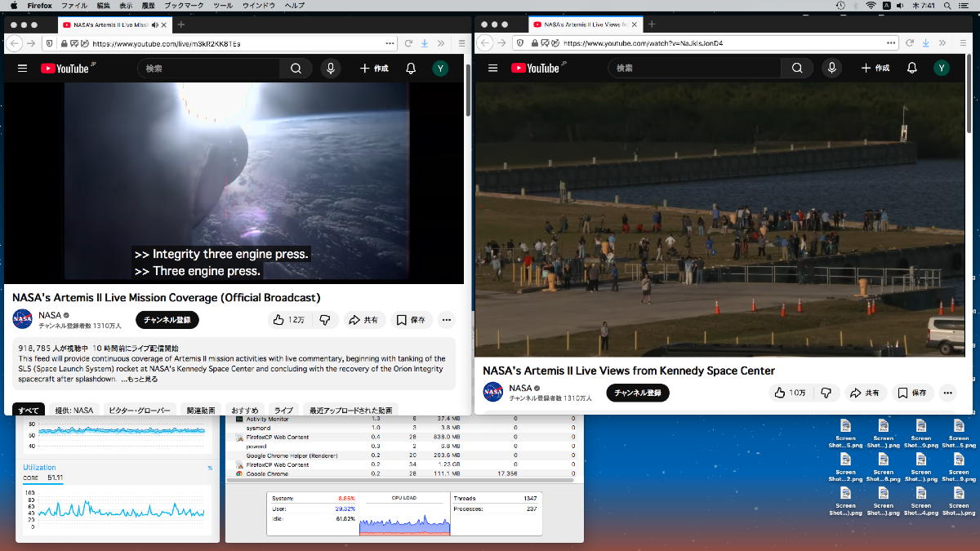Click 保存 save button under Mission Coverage video

click(411, 320)
